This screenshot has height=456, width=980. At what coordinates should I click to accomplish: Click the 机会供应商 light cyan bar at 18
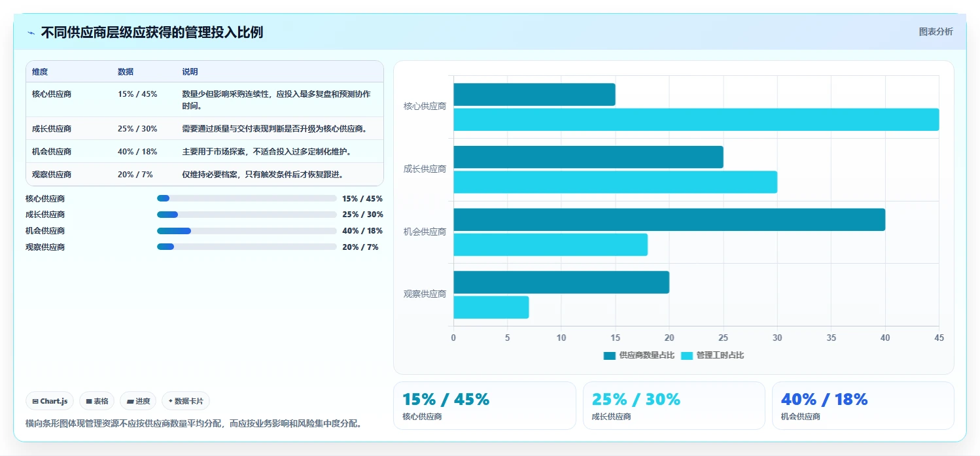pos(550,245)
